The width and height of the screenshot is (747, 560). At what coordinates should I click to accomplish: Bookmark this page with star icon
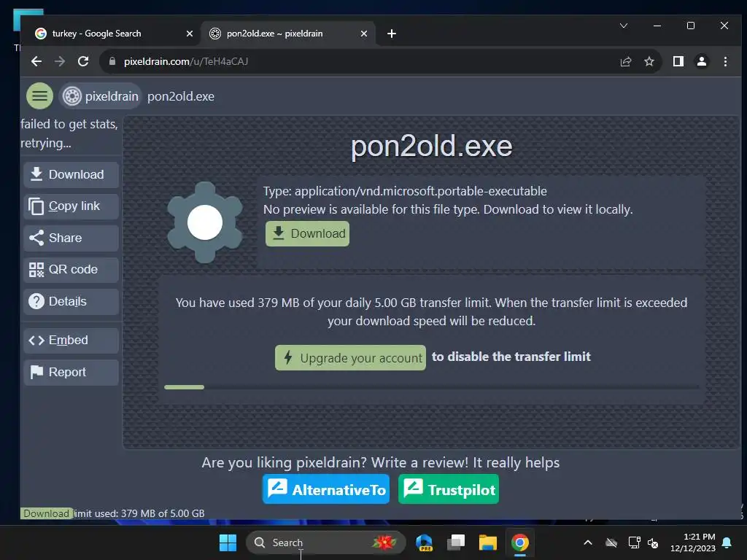(x=649, y=61)
